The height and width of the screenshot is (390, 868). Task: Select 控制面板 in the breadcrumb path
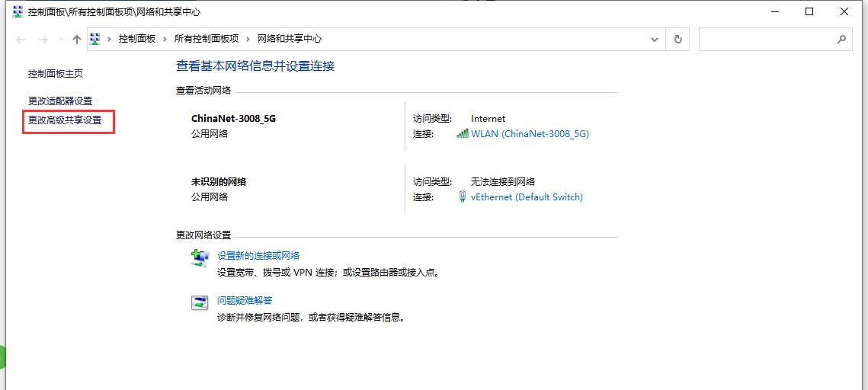137,39
